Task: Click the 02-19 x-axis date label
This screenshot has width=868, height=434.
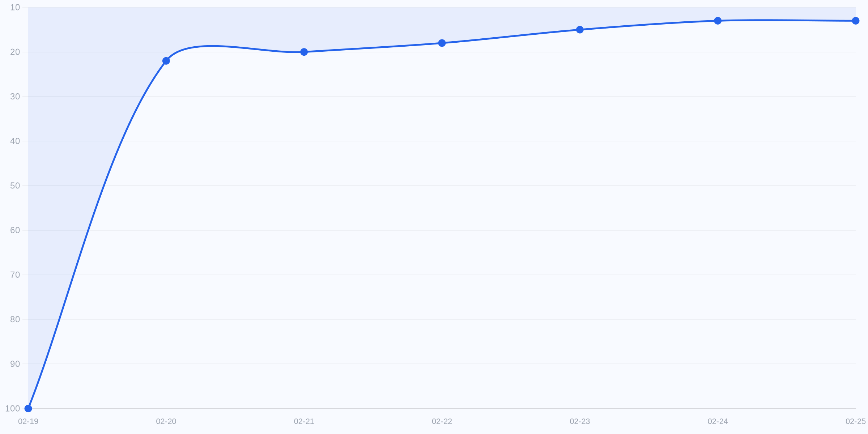Action: point(28,421)
